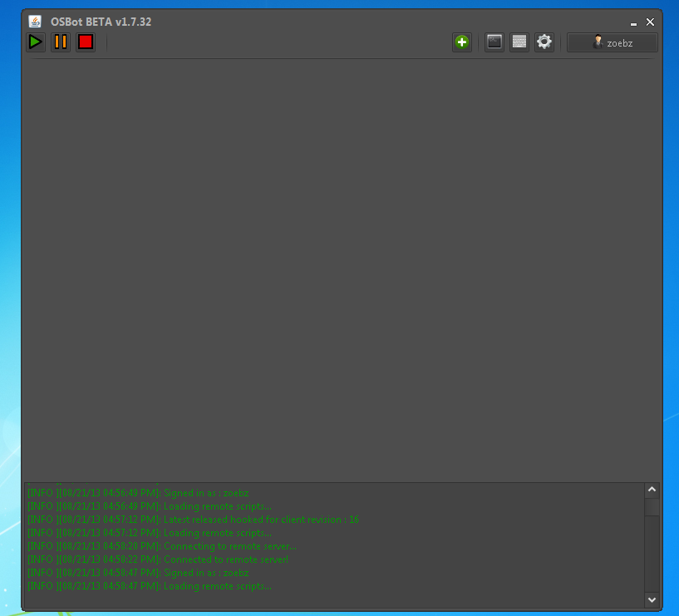
Task: Pause script with orange pause button
Action: 61,42
